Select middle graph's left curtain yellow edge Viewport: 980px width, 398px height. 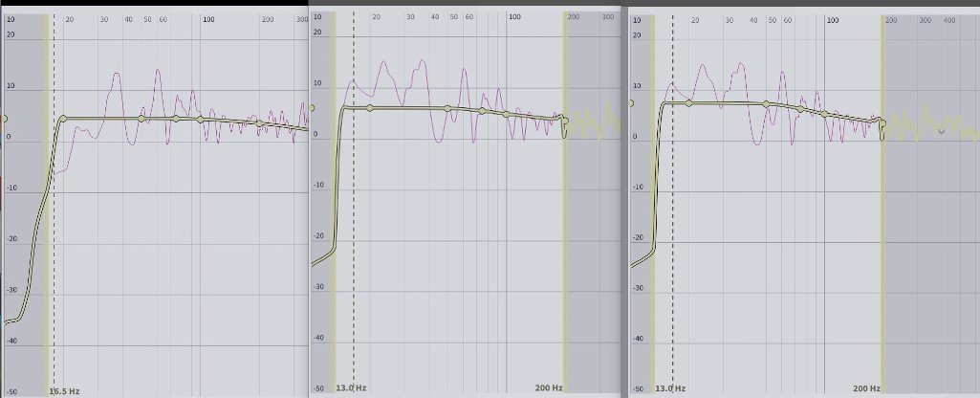click(x=334, y=239)
